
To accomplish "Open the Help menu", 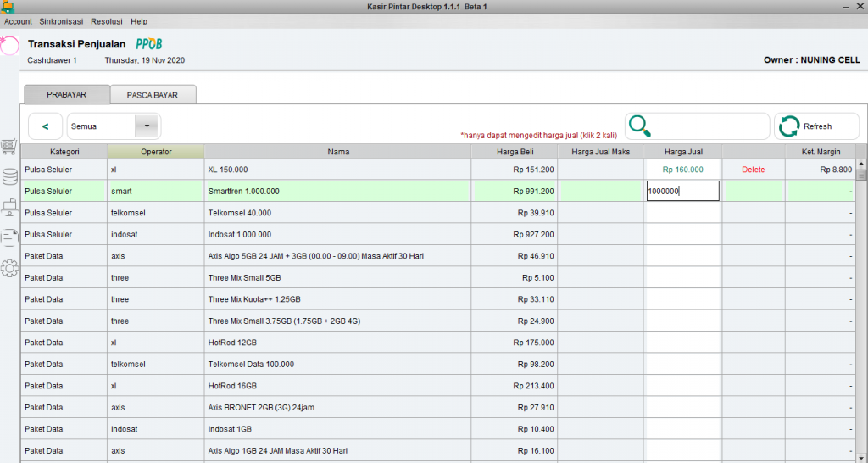I will click(139, 21).
